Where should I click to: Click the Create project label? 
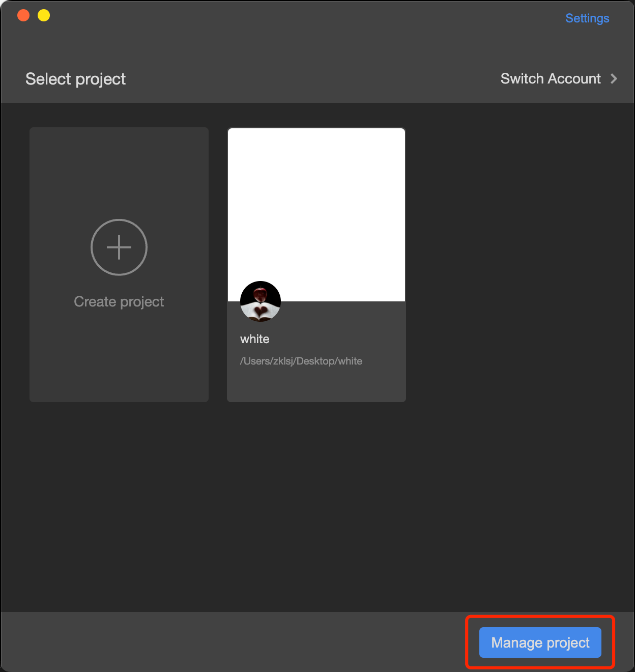[x=119, y=302]
